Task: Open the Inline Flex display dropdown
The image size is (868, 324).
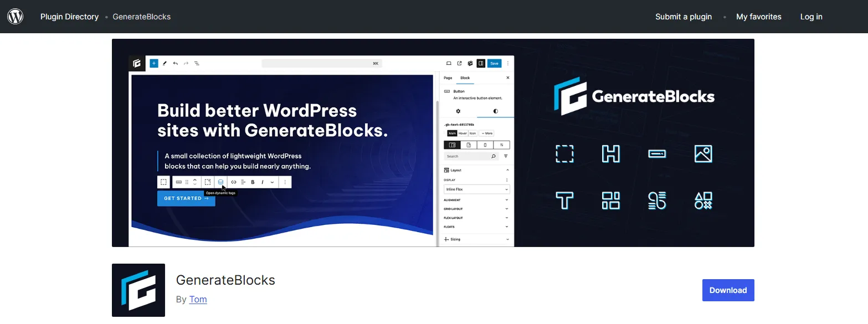Action: 477,189
